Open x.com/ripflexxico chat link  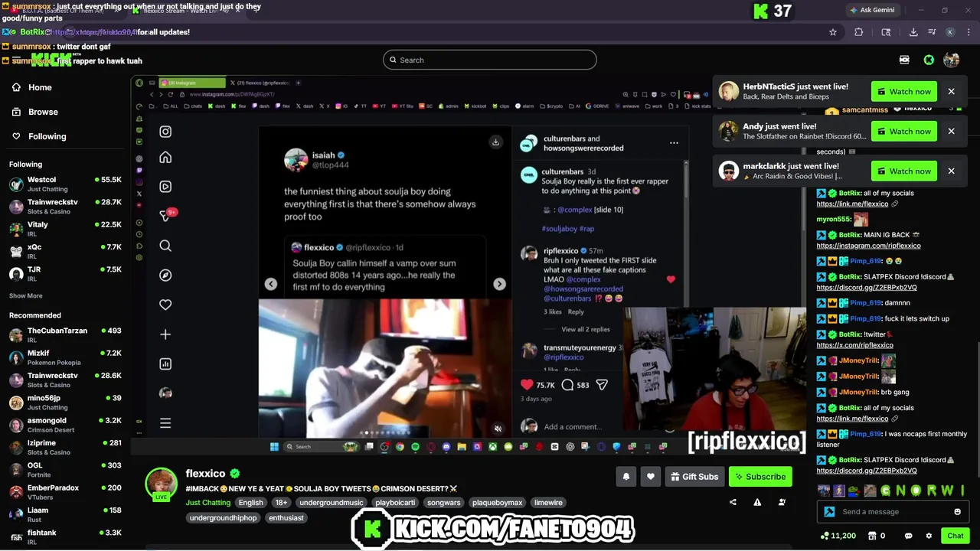click(x=854, y=345)
